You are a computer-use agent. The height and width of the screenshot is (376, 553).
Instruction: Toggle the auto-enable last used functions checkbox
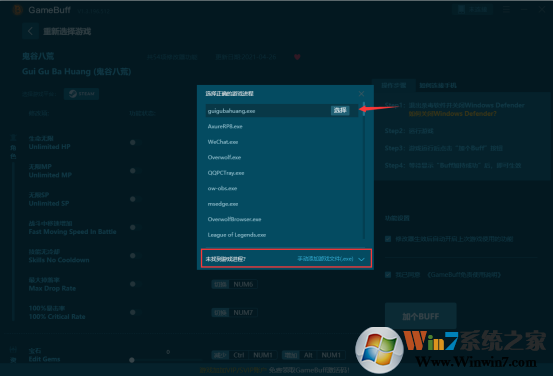[388, 239]
